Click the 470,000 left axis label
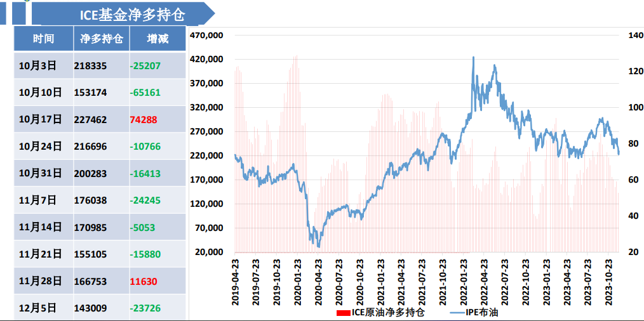This screenshot has width=644, height=321. [206, 36]
